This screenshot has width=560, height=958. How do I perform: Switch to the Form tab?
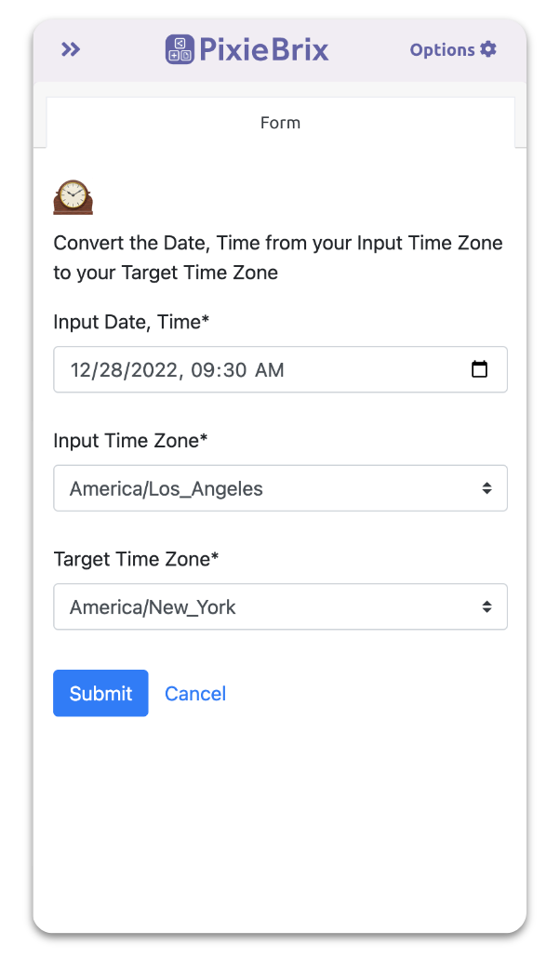point(280,122)
